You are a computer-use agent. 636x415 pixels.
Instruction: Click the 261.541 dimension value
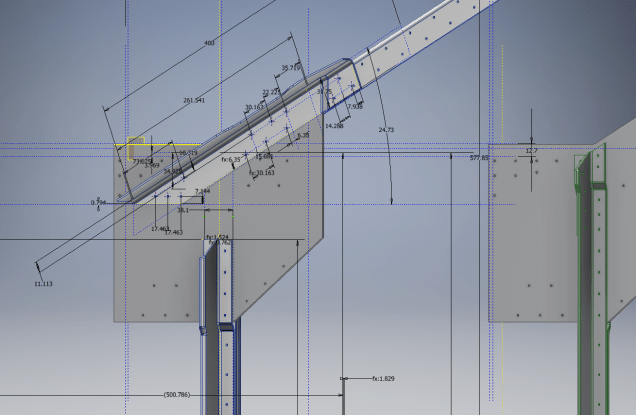click(x=194, y=101)
